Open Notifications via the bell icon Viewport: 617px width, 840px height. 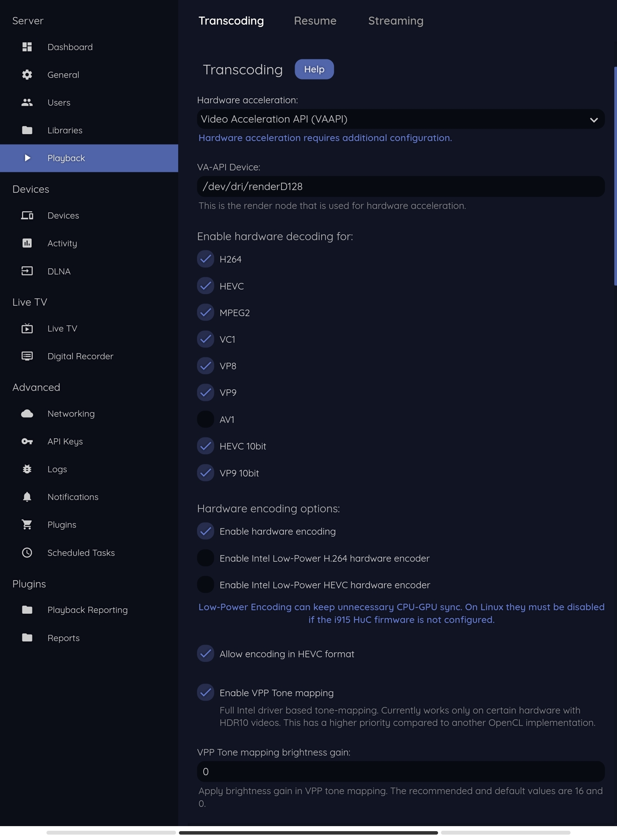point(27,497)
